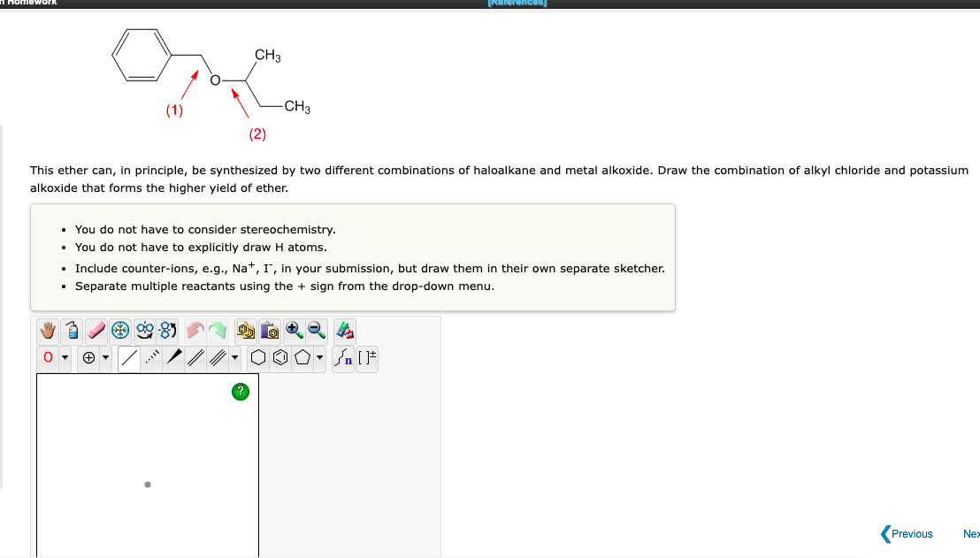Select the red oxygen atom tool

click(48, 358)
